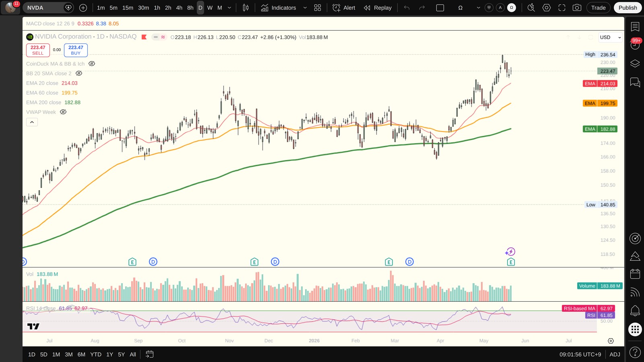Open the object tree layers icon
The height and width of the screenshot is (362, 644).
coord(635,64)
